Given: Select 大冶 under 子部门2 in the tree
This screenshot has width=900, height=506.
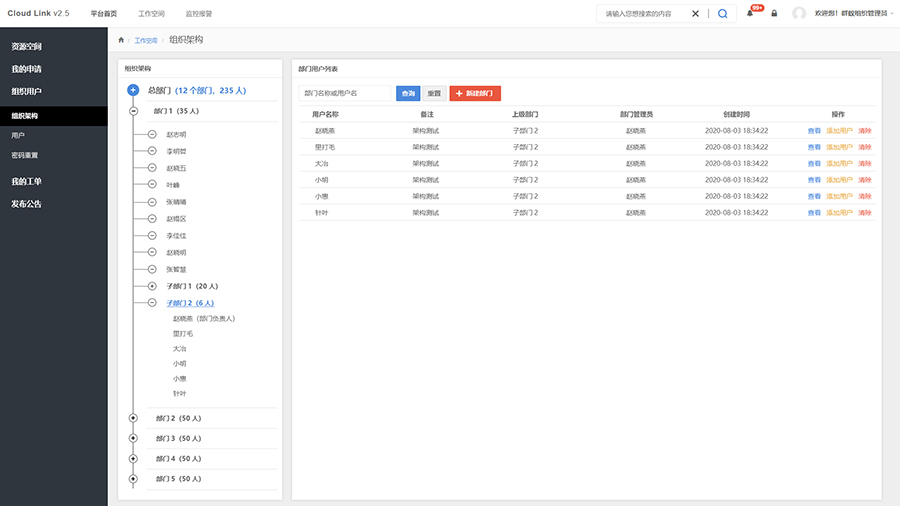Looking at the screenshot, I should click(179, 348).
